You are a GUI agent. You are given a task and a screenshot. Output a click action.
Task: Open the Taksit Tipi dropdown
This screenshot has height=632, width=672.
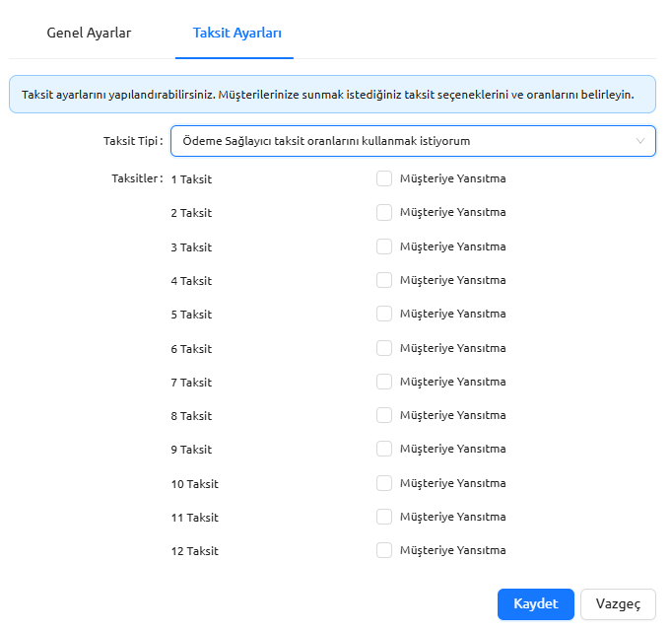click(x=413, y=141)
